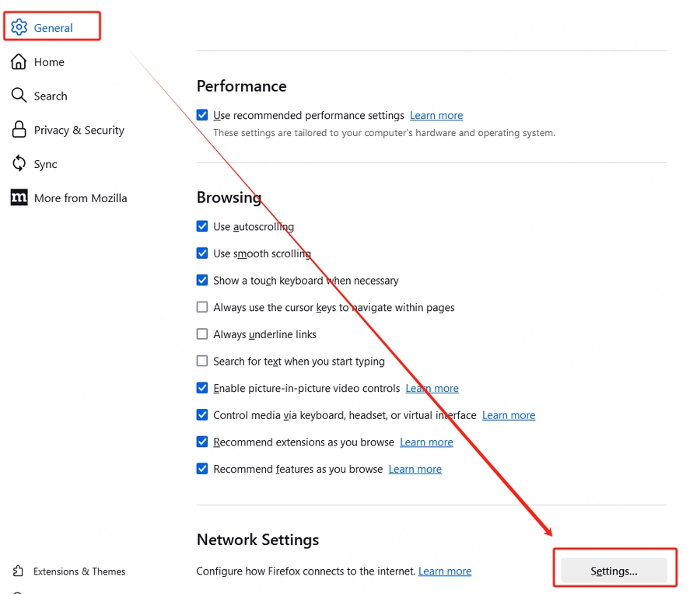Click the Sync arrows icon
This screenshot has height=594, width=700.
(19, 164)
